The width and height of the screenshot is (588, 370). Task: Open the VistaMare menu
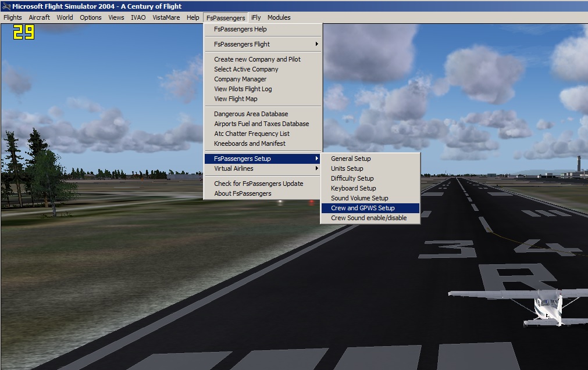(166, 17)
